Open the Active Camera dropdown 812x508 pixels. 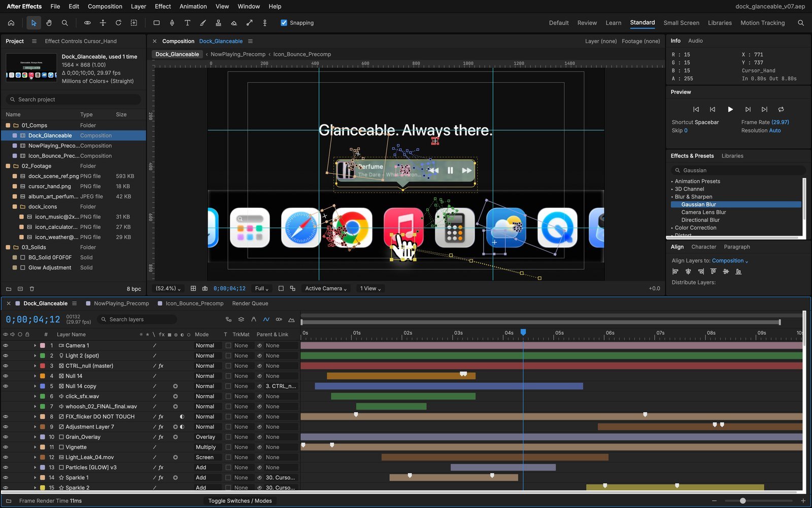326,289
